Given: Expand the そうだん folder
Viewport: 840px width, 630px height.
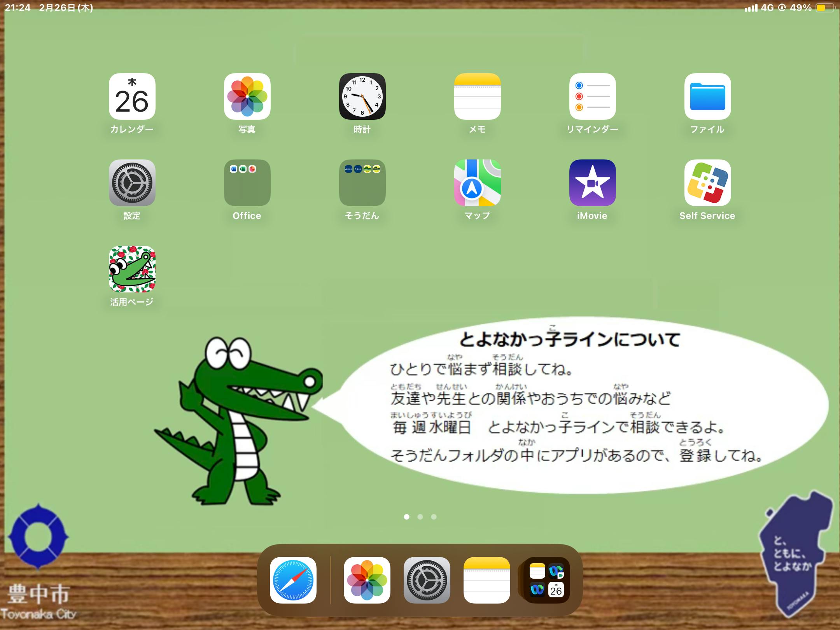Looking at the screenshot, I should [x=362, y=183].
